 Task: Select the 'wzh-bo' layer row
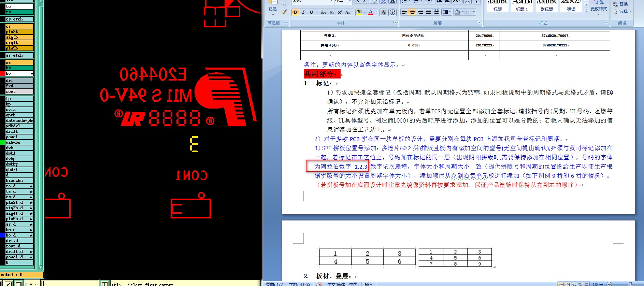pyautogui.click(x=19, y=142)
